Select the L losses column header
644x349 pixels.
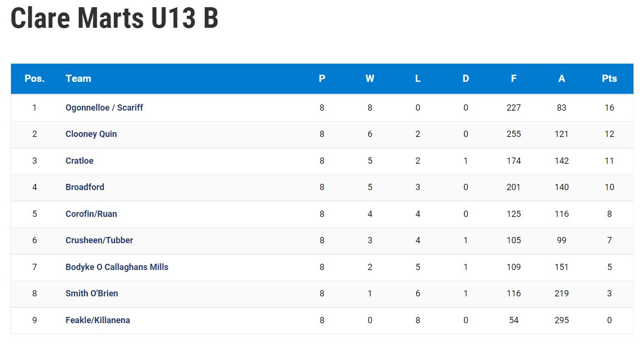tap(418, 79)
